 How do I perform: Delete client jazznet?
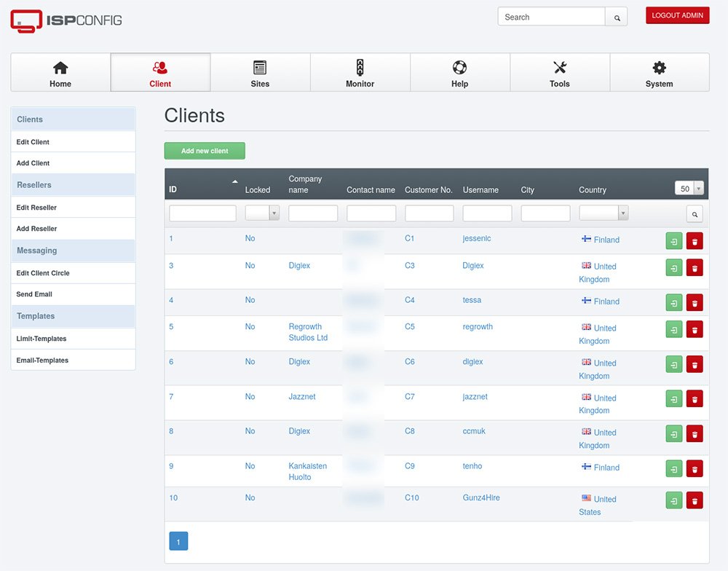coord(695,399)
